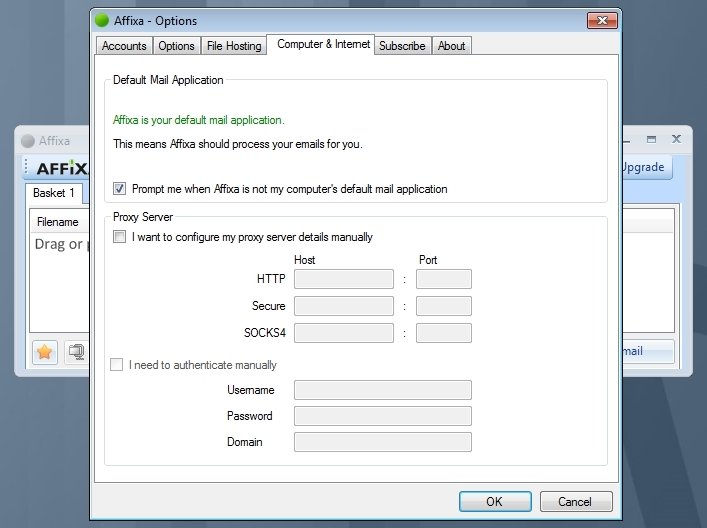Click the grey Affixa icon in background window
The image size is (707, 528).
28,141
